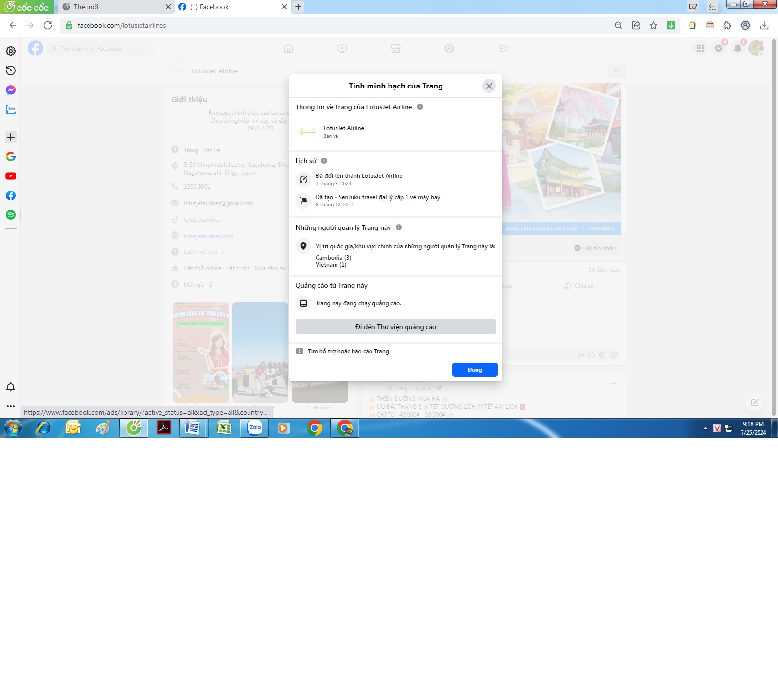This screenshot has height=700, width=778.
Task: Open Messenger in the Cốc Cốc sidebar
Action: click(x=11, y=90)
